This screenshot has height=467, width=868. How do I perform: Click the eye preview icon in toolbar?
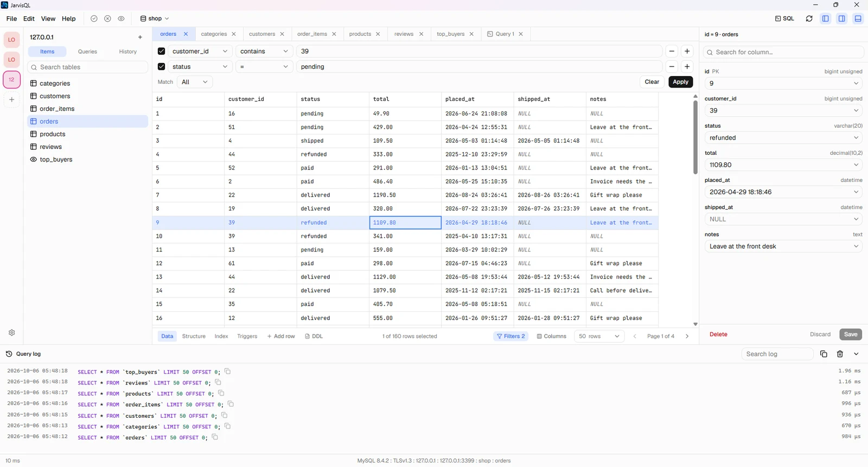tap(121, 18)
